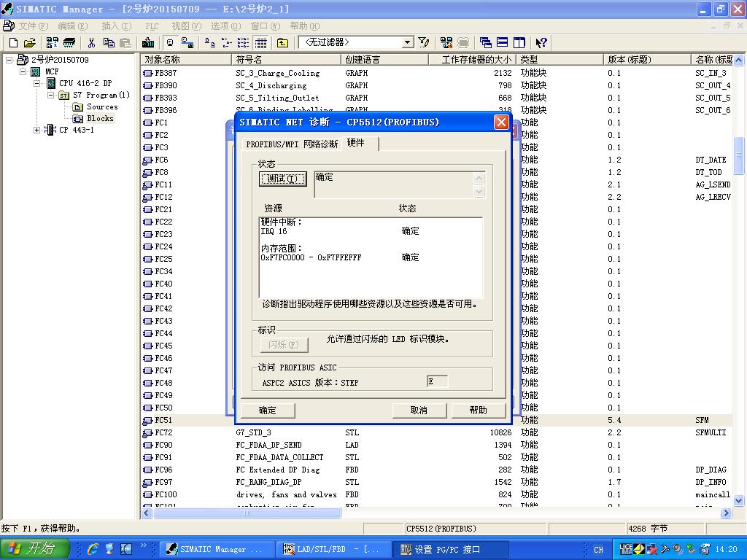Viewport: 747px width, 560px height.
Task: Click the dialog's 确定 button
Action: point(267,411)
